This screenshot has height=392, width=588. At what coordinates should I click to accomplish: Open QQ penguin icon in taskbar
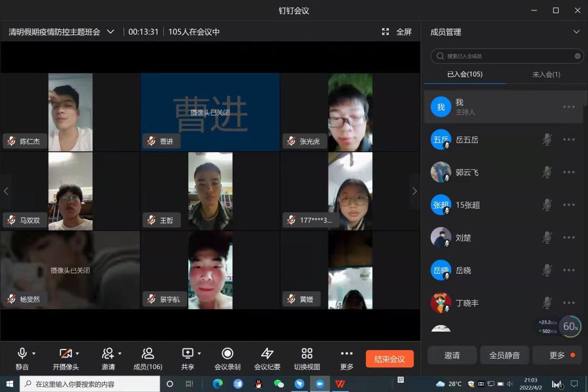pyautogui.click(x=258, y=384)
